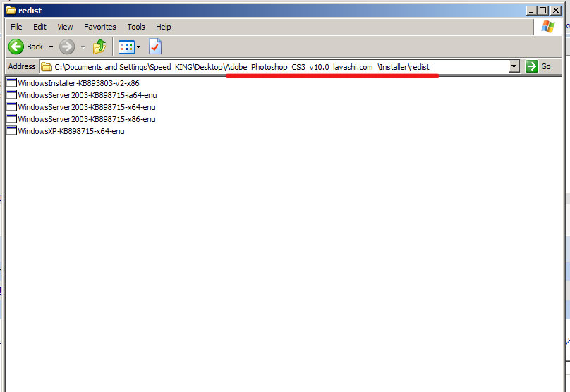This screenshot has width=570, height=392.
Task: Select WindowsInstaller-KB893803-v2-x86 file name
Action: point(78,83)
